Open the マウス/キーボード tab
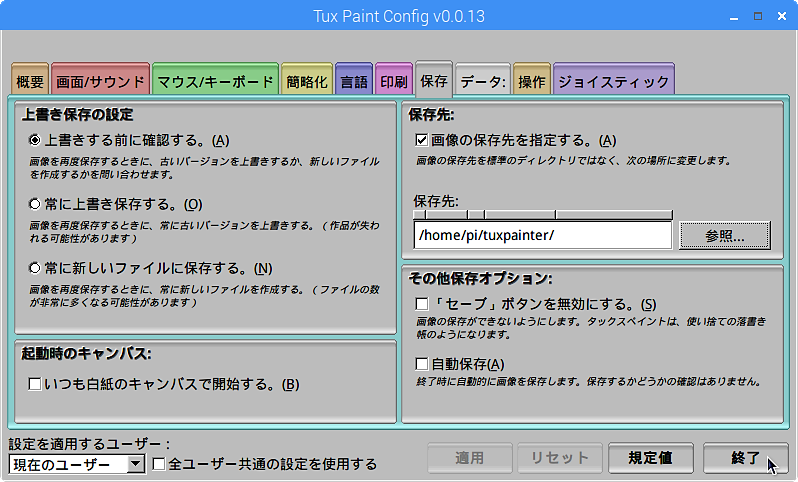The height and width of the screenshot is (482, 798). tap(215, 79)
